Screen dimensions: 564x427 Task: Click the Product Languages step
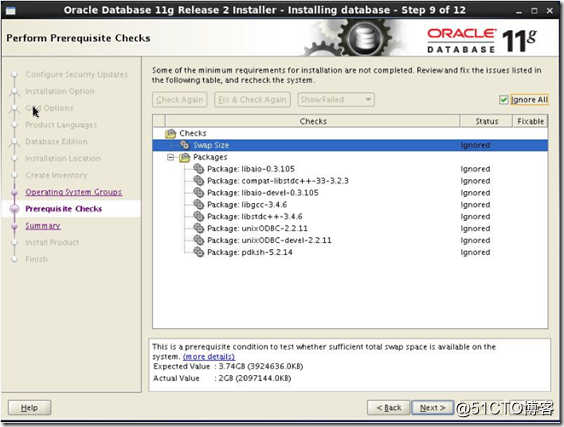(x=61, y=125)
